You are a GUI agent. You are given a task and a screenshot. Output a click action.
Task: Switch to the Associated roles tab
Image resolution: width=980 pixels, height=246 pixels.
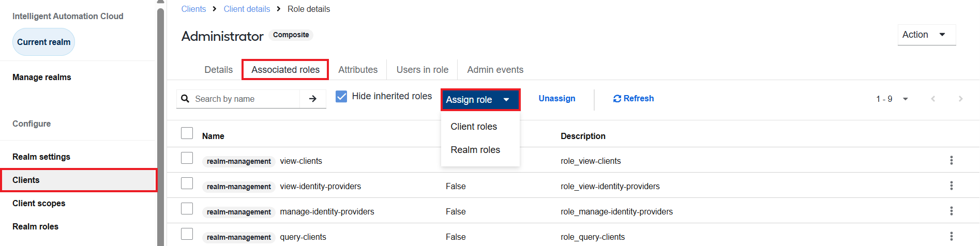click(x=285, y=70)
